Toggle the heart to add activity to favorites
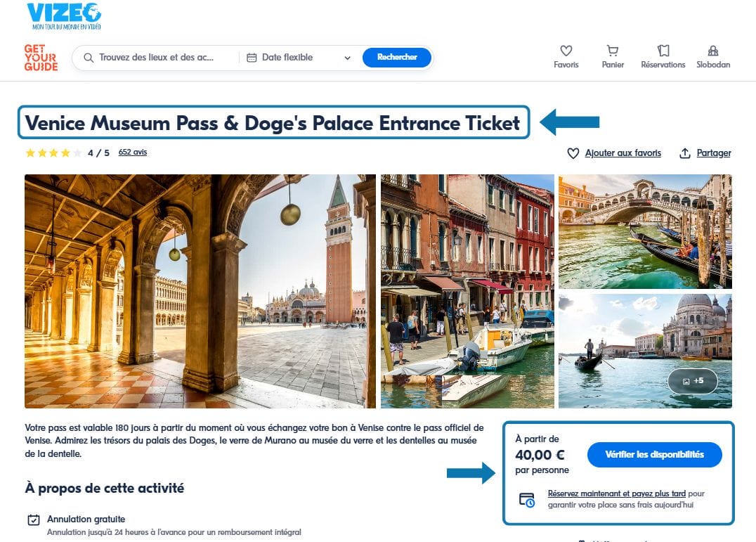The height and width of the screenshot is (542, 756). [573, 153]
